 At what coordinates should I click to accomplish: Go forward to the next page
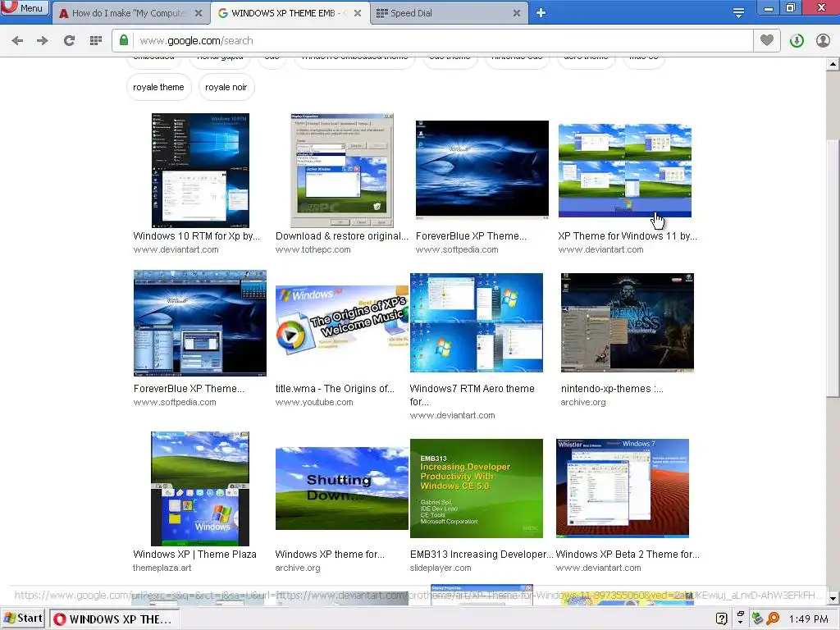(43, 41)
